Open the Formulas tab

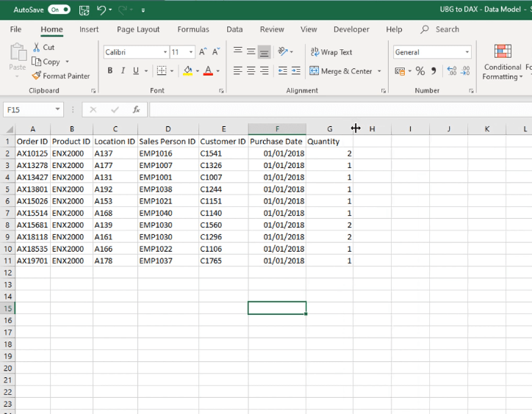193,29
